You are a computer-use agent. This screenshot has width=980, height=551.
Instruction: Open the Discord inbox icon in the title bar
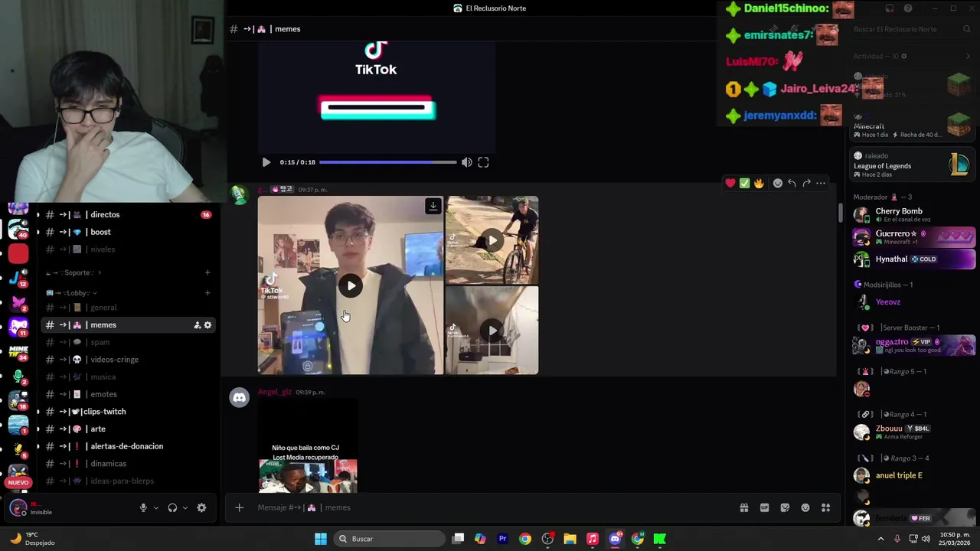pyautogui.click(x=890, y=8)
